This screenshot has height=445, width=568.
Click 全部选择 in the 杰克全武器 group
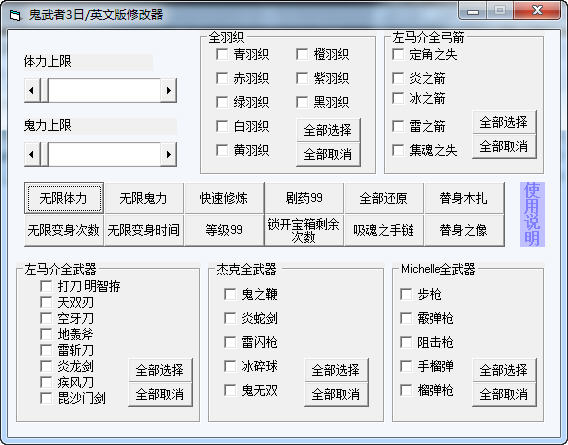336,370
